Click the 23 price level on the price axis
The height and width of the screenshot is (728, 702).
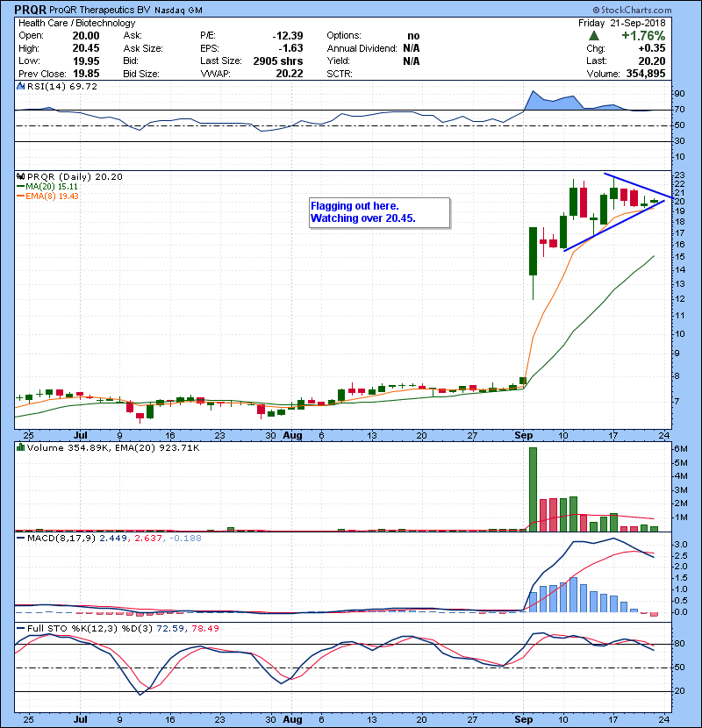[x=679, y=175]
